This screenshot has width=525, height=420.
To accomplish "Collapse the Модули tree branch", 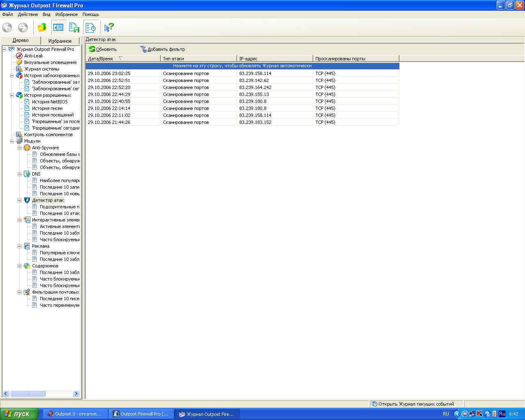I will click(x=12, y=141).
